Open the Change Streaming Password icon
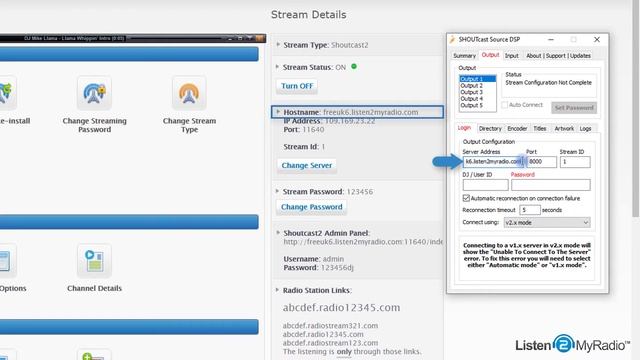This screenshot has width=640, height=360. [x=94, y=93]
